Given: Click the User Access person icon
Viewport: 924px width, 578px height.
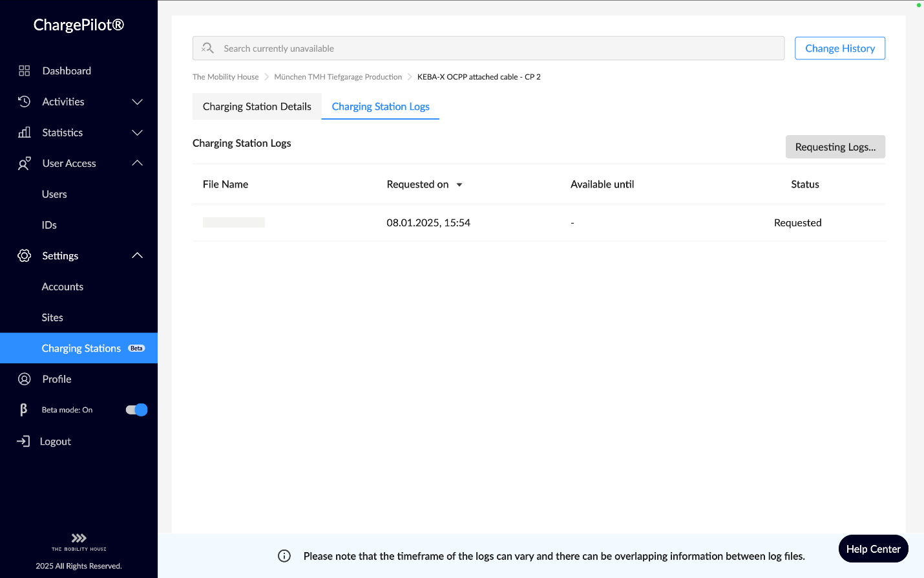Looking at the screenshot, I should (x=25, y=164).
